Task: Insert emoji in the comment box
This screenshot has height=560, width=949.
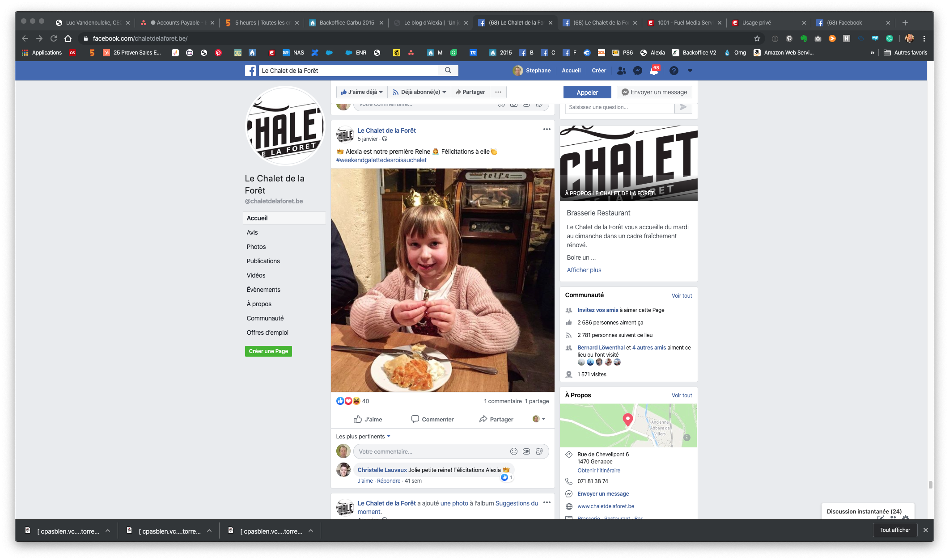Action: coord(514,451)
